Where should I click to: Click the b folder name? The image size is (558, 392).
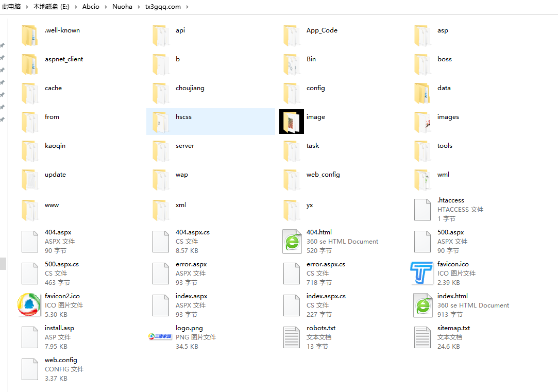tap(178, 59)
